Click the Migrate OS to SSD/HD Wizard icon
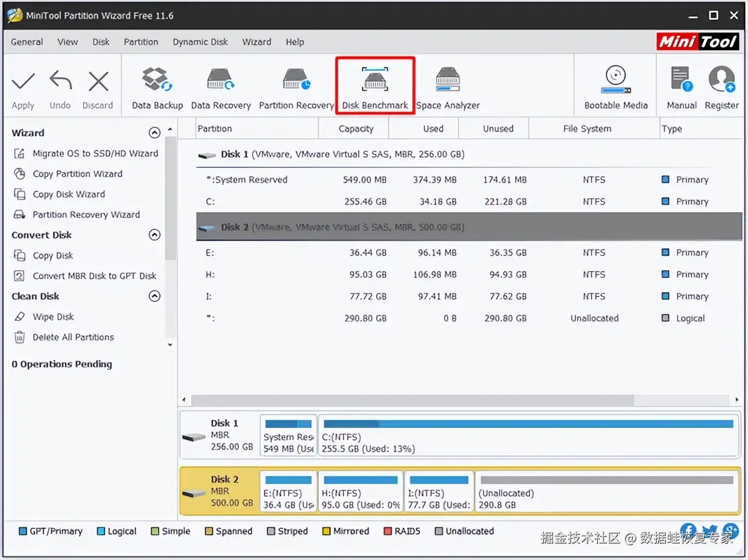748x560 pixels. point(19,153)
